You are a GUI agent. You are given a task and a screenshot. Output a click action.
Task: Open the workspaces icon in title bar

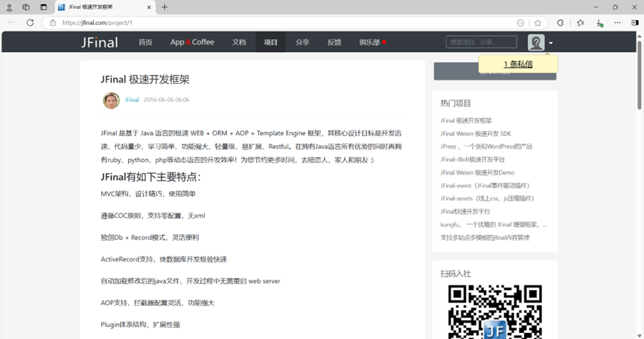pos(26,7)
